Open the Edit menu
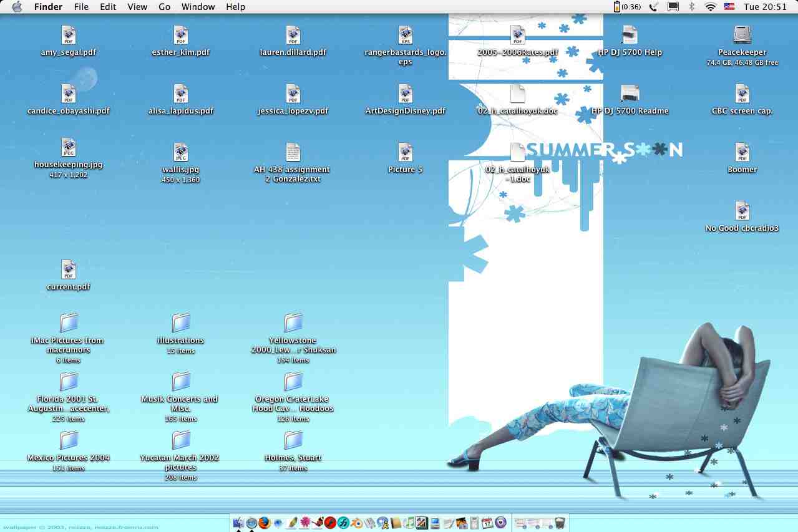798x532 pixels. pos(108,7)
